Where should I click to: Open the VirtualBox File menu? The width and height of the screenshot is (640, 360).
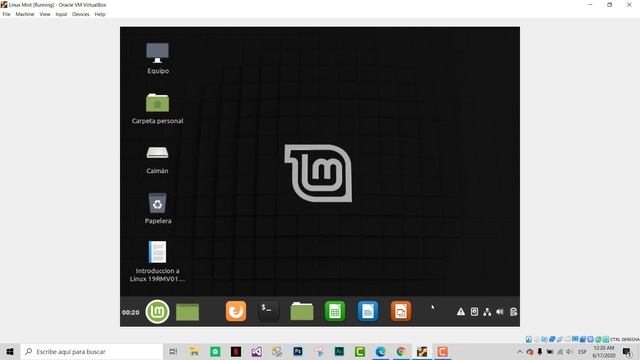pyautogui.click(x=7, y=14)
